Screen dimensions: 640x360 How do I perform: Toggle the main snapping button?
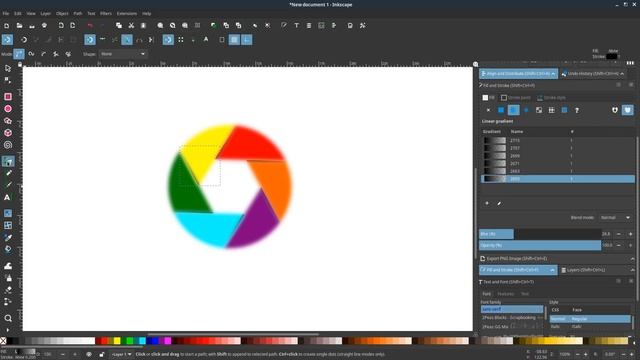pyautogui.click(x=7, y=40)
